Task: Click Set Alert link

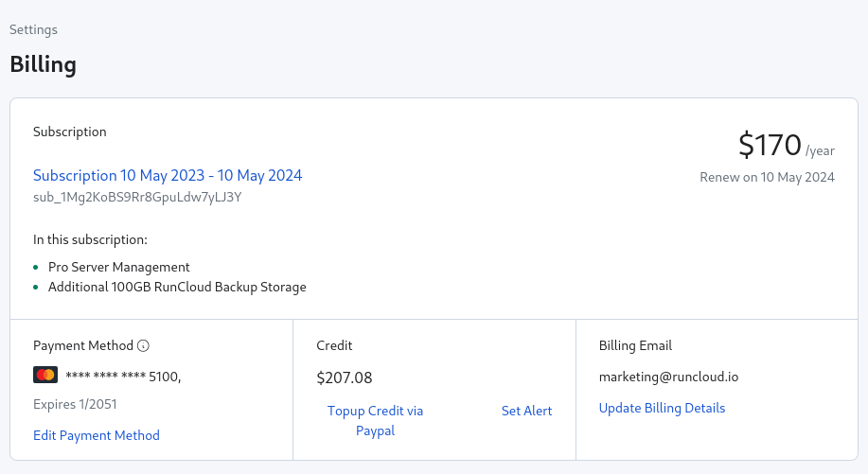Action: point(526,411)
